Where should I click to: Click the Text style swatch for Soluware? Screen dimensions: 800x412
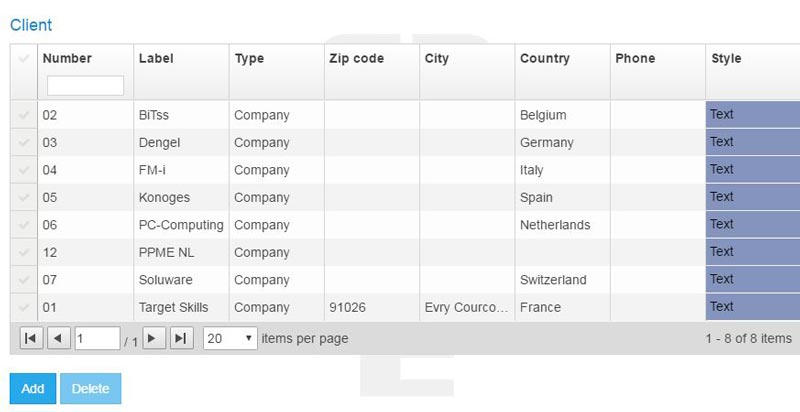(x=752, y=279)
